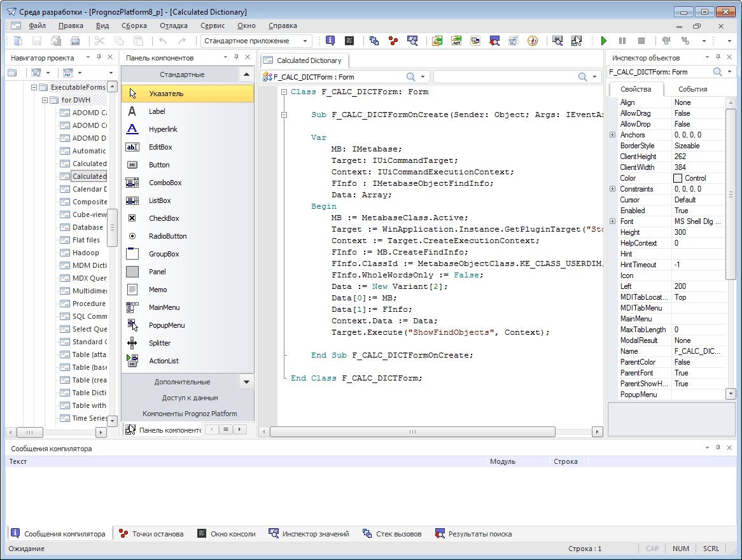This screenshot has width=742, height=560.
Task: Click the code editor horizontal scrollbar
Action: click(414, 431)
